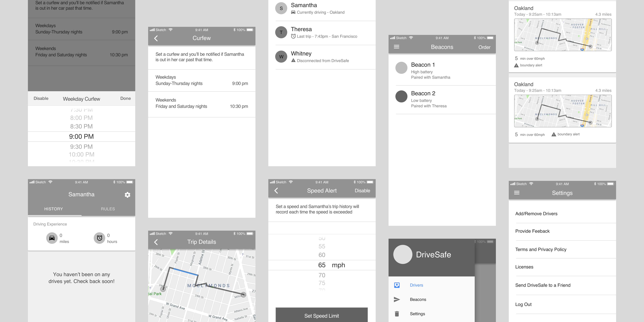The height and width of the screenshot is (322, 644).
Task: Click the car icon beside 0 miles
Action: point(52,238)
